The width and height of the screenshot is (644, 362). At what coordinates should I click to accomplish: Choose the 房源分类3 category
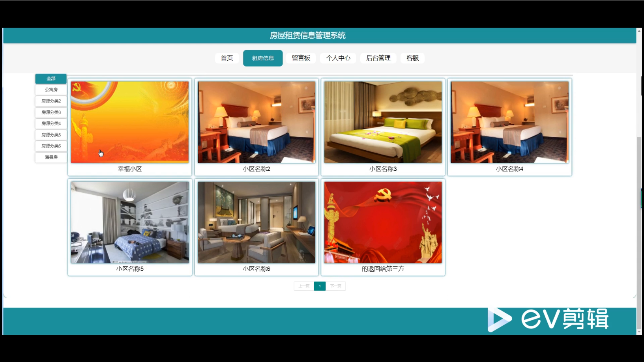(51, 112)
